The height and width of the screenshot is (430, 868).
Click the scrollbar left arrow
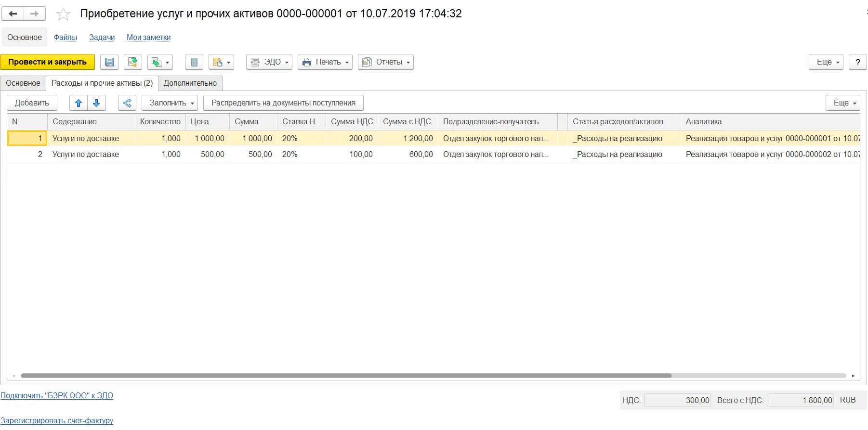(13, 376)
